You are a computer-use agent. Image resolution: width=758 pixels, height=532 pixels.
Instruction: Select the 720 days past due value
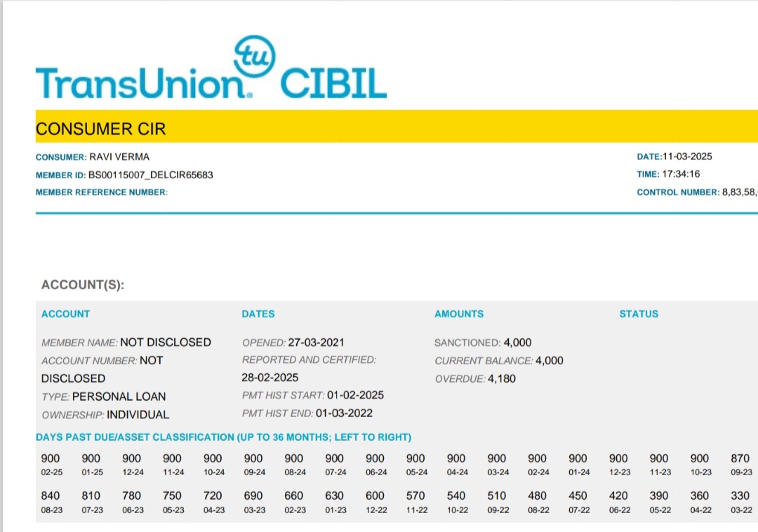213,496
